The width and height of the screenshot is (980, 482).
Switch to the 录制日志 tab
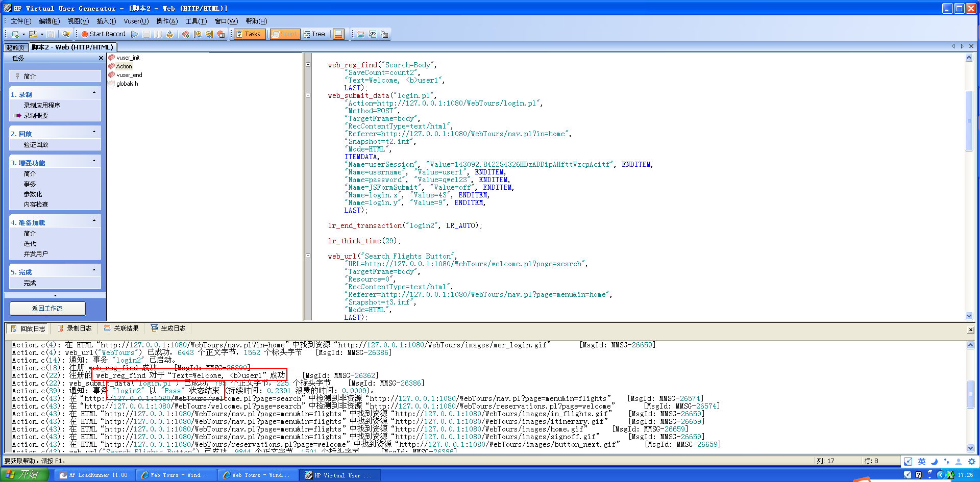click(x=75, y=328)
